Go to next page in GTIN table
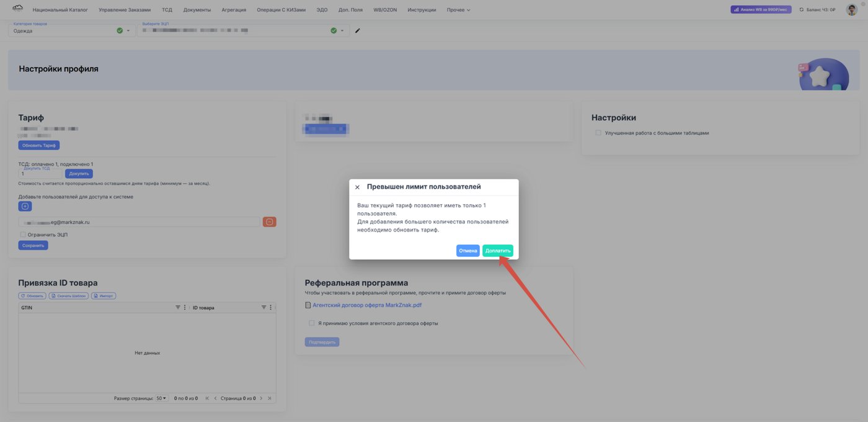Viewport: 868px width, 422px height. [261, 398]
